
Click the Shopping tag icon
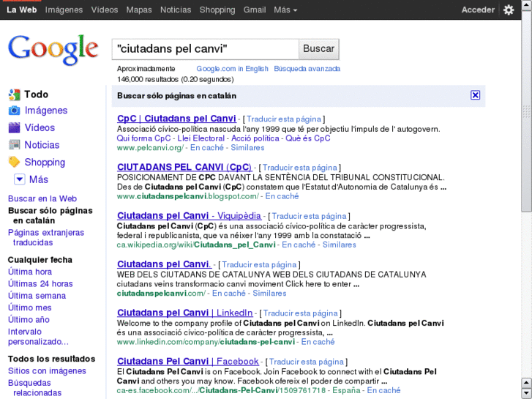point(14,162)
